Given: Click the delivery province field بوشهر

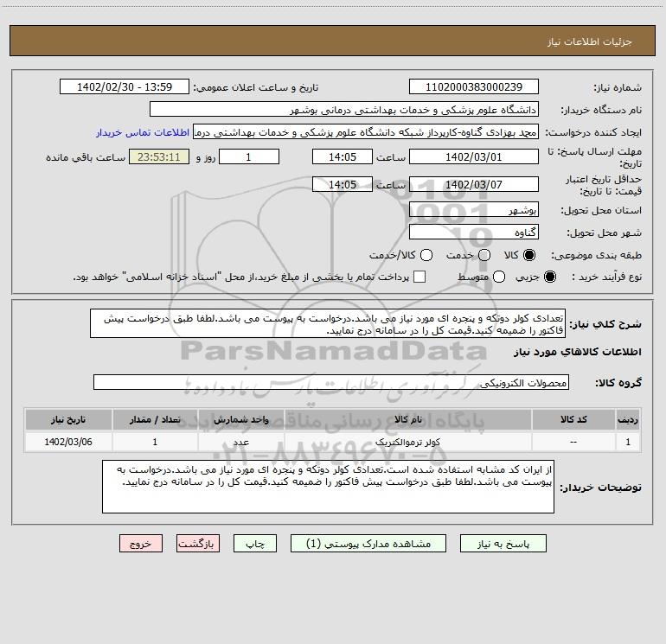Looking at the screenshot, I should [474, 209].
